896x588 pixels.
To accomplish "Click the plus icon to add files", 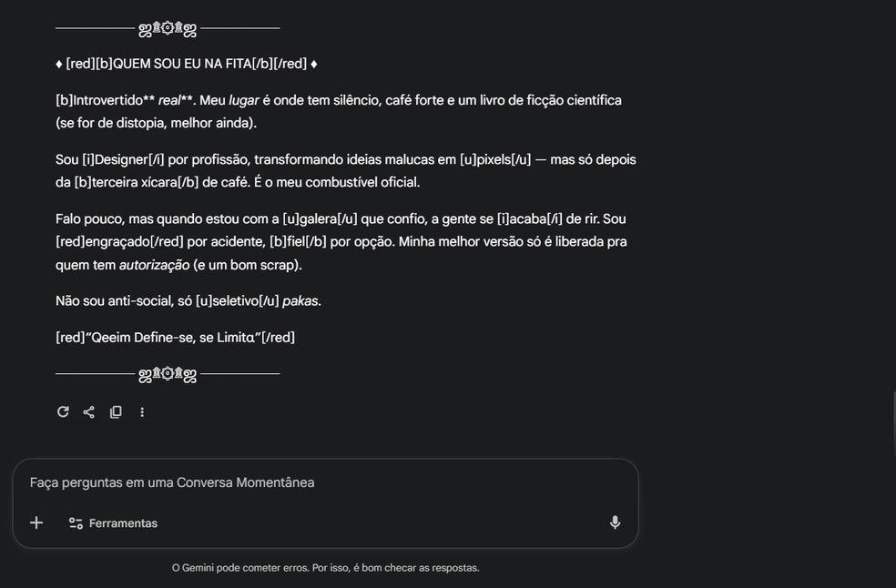I will (36, 522).
